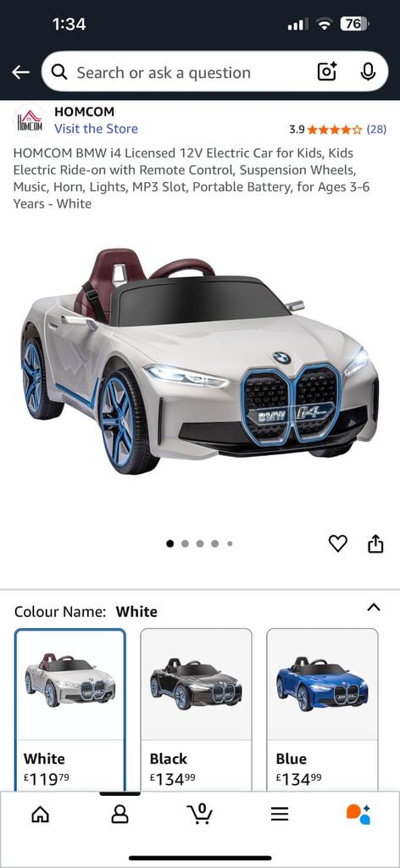Open the shopping cart

[200, 813]
